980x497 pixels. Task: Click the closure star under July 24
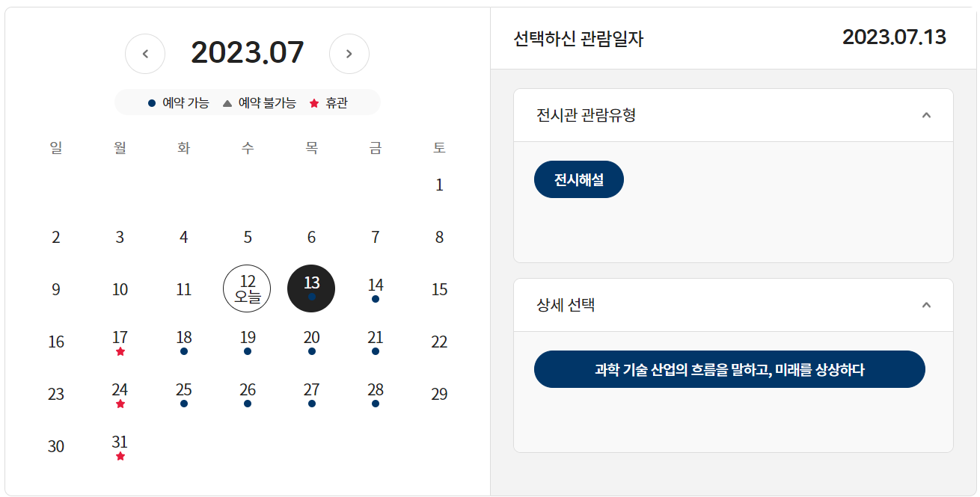pyautogui.click(x=120, y=403)
